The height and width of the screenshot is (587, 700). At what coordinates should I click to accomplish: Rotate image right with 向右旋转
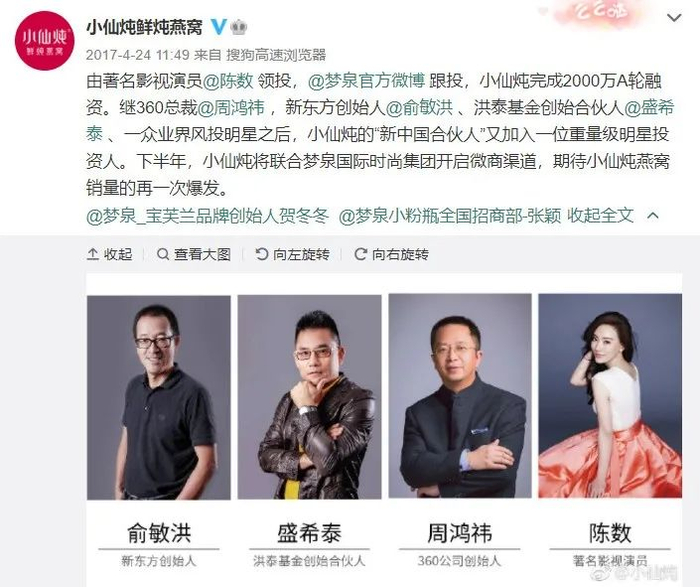[392, 254]
